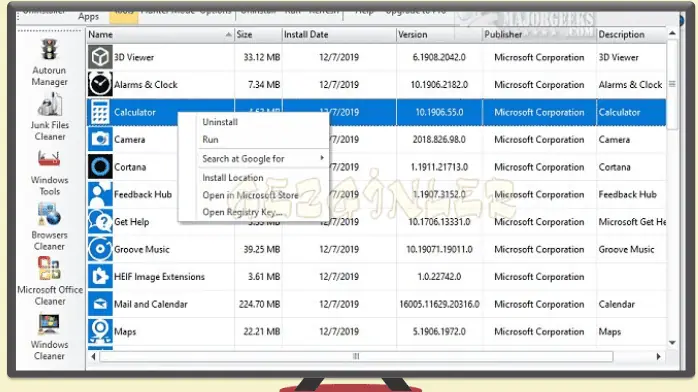Click the HEIF Image Extensions icon
The width and height of the screenshot is (698, 392).
pyautogui.click(x=100, y=276)
